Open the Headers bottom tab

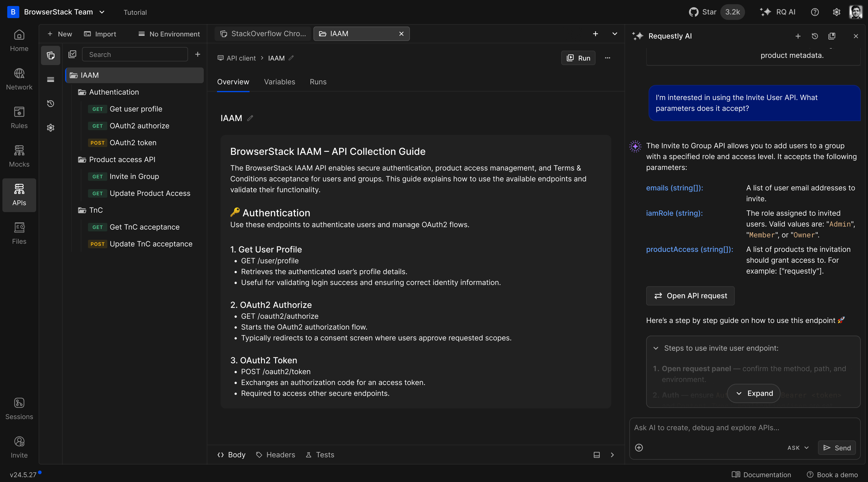tap(275, 455)
